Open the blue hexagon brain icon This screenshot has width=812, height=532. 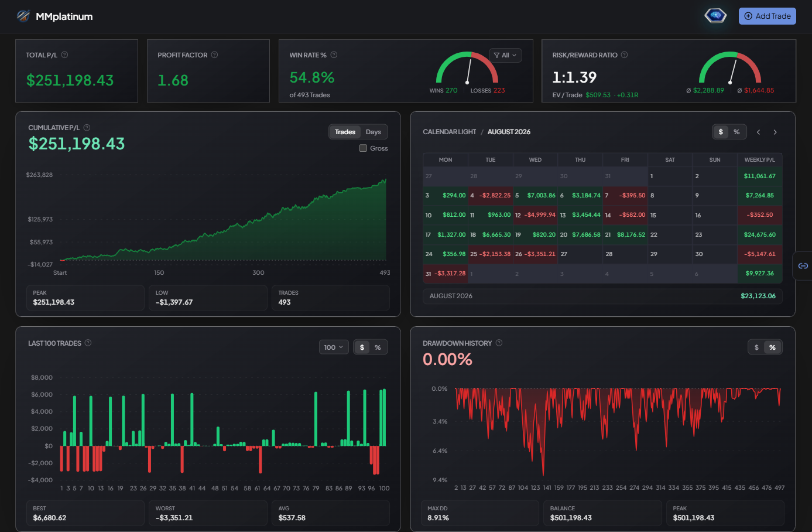[715, 16]
